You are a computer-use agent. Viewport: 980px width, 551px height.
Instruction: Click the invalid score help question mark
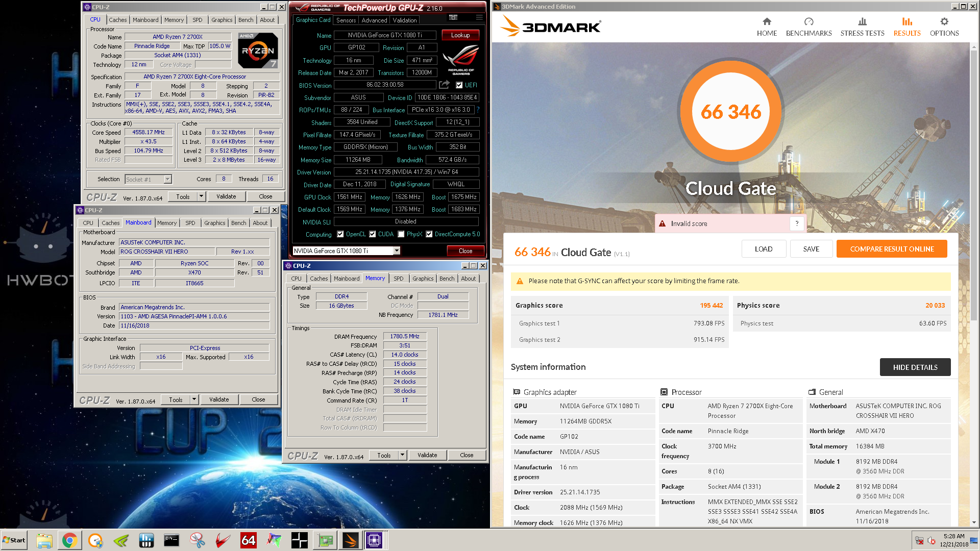(797, 223)
